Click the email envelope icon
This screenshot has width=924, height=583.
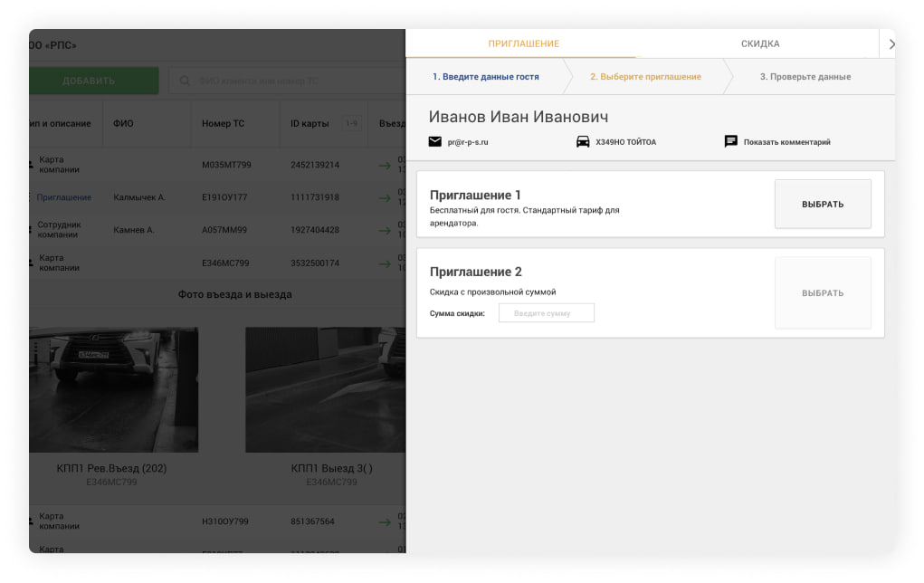pos(434,142)
